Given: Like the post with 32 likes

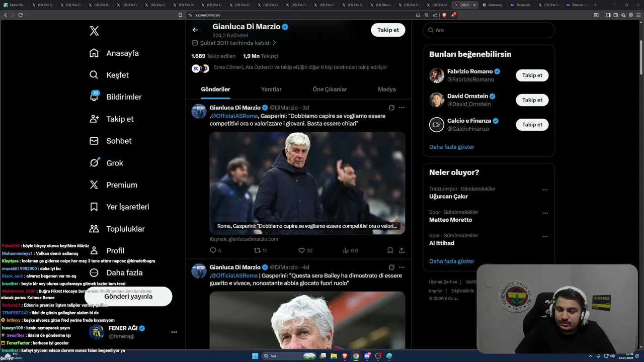Looking at the screenshot, I should (305, 250).
